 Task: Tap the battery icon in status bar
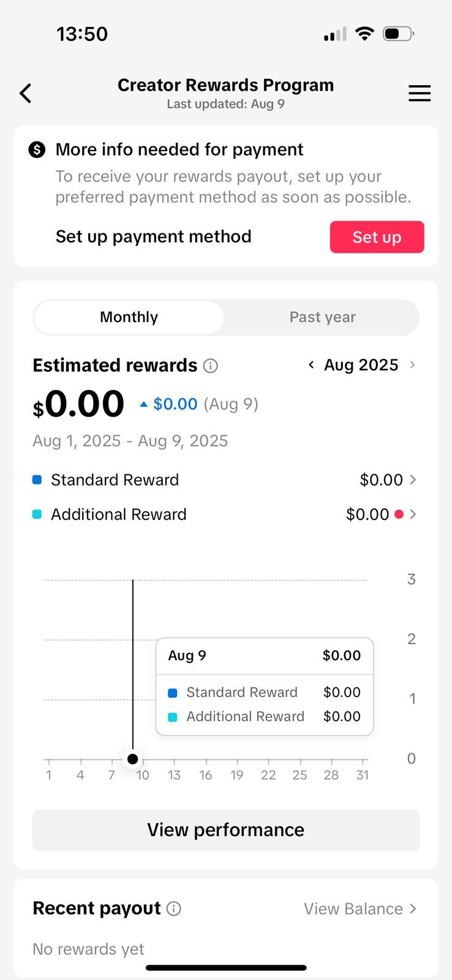click(398, 34)
